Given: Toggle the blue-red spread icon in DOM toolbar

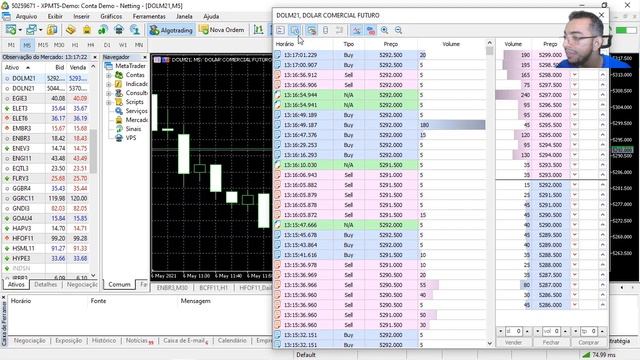Looking at the screenshot, I should [x=371, y=30].
